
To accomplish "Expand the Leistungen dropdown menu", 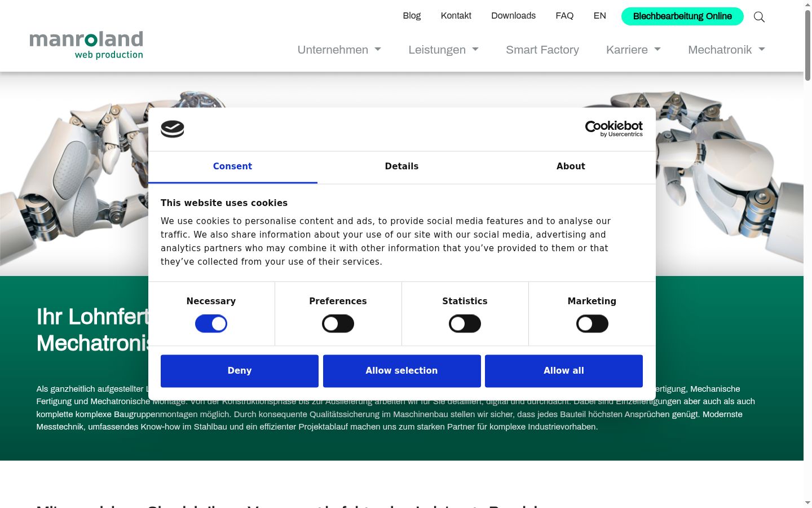I will tap(444, 50).
